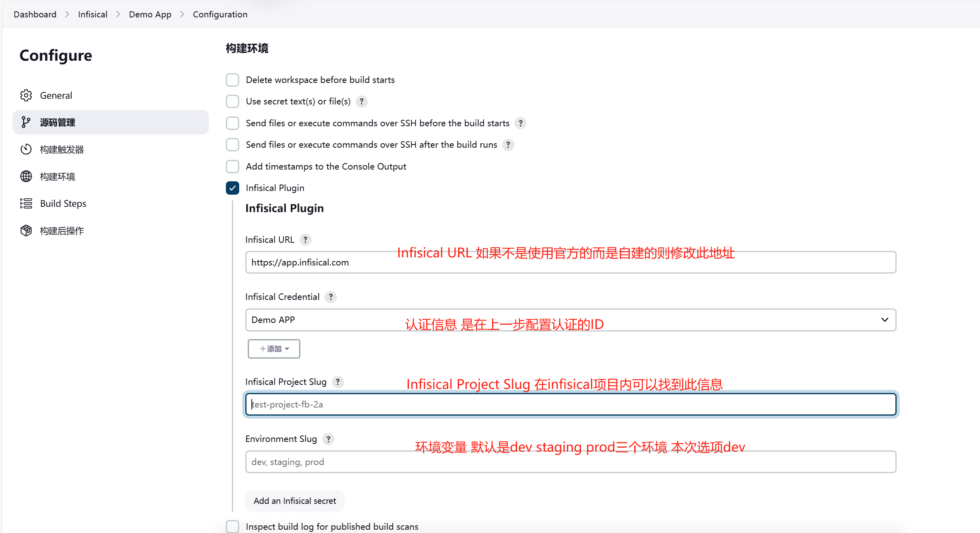The height and width of the screenshot is (533, 980).
Task: Click Configuration breadcrumb
Action: (x=220, y=15)
